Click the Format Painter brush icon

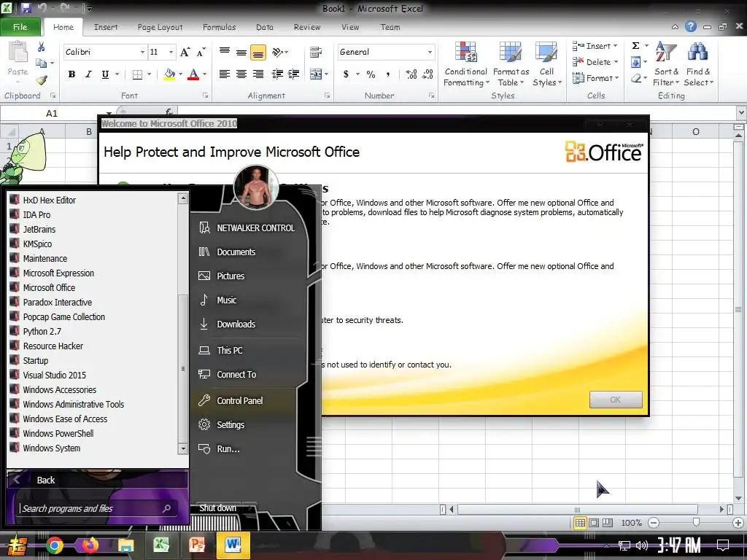[42, 80]
